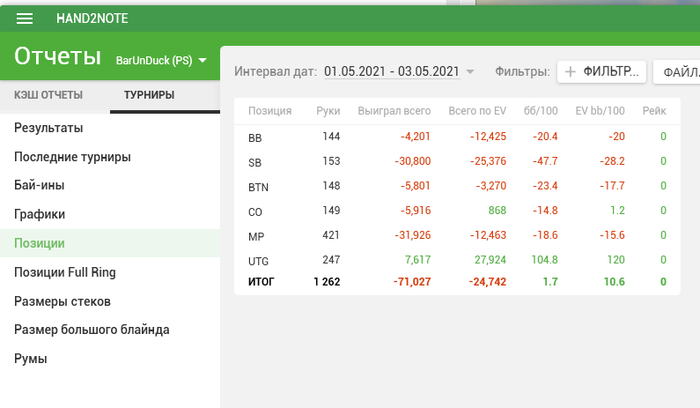The height and width of the screenshot is (408, 700).
Task: Select date range 01.05.2021 - 03.05.2021 field
Action: point(392,71)
